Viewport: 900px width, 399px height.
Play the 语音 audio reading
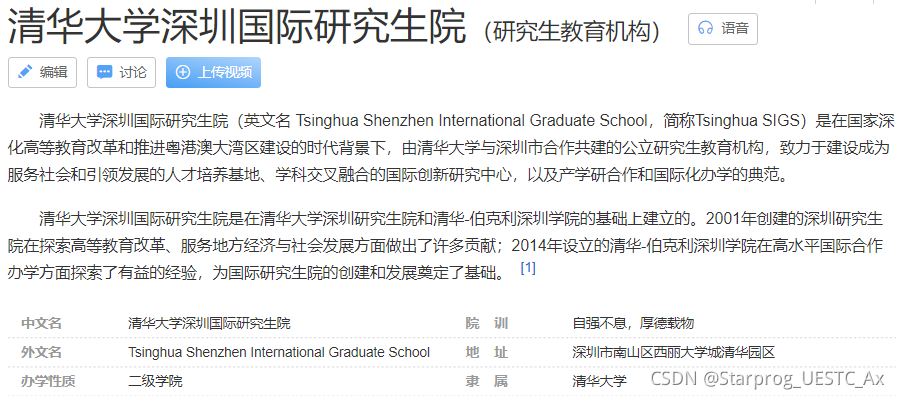[723, 29]
